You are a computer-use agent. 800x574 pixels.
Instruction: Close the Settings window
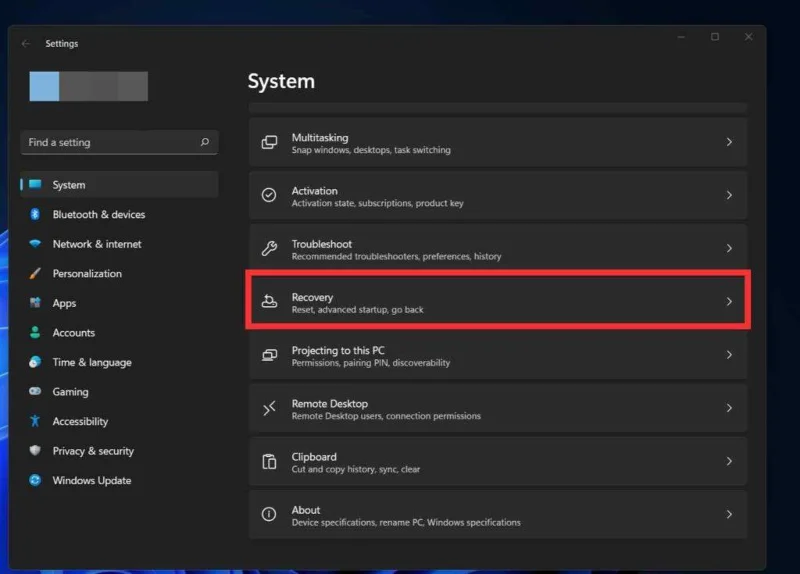748,37
